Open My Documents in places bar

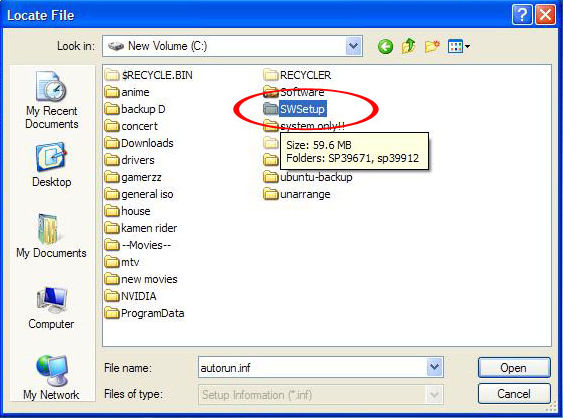click(51, 236)
